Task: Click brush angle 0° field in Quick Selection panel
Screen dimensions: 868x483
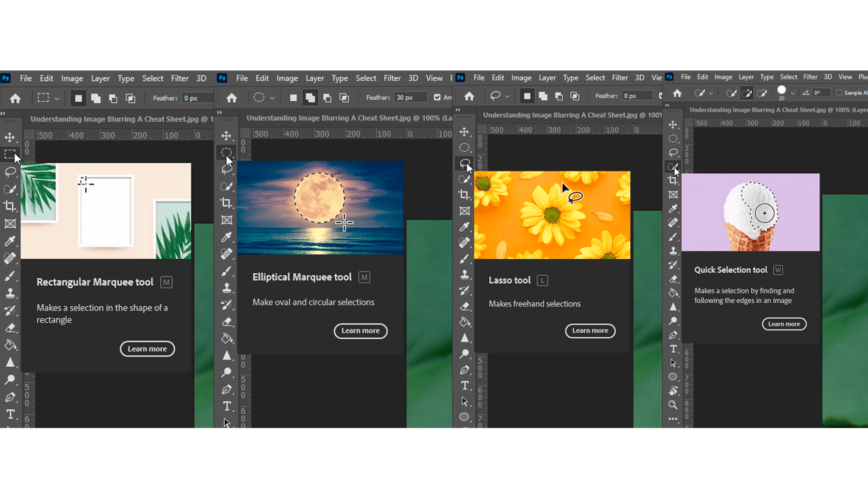Action: [821, 93]
